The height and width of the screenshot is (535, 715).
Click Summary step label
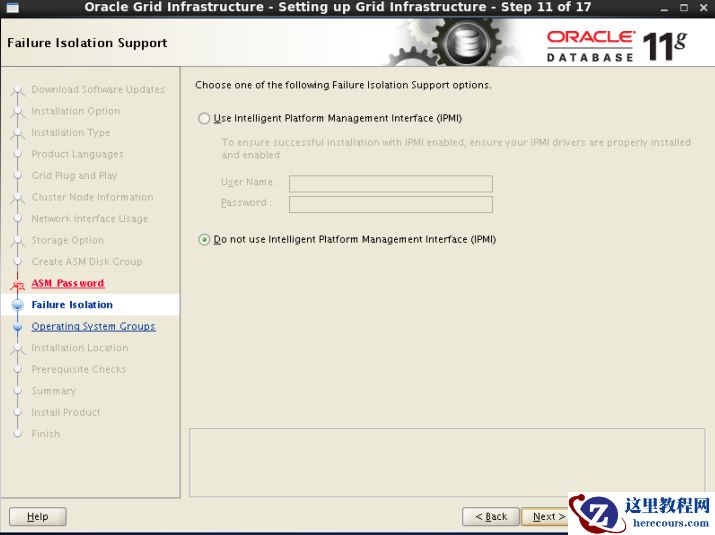[x=53, y=391]
